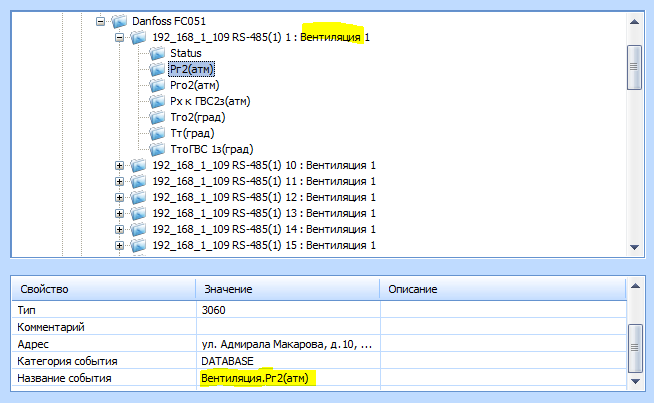Click the tree panel scroll down arrow
Image resolution: width=654 pixels, height=403 pixels.
633,249
